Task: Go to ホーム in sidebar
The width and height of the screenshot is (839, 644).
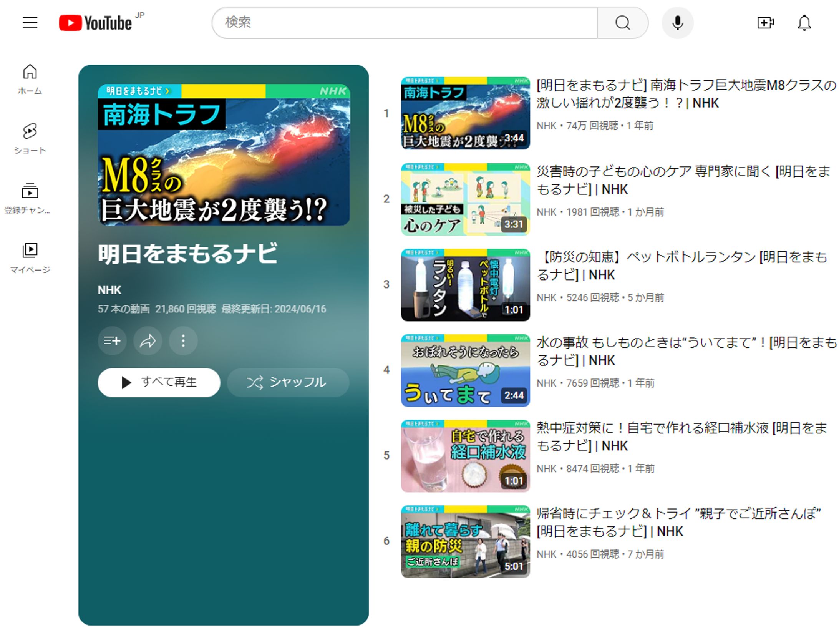Action: pyautogui.click(x=30, y=79)
